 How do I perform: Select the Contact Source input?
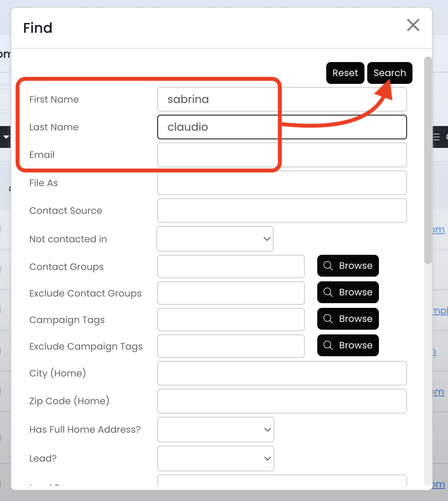click(282, 211)
